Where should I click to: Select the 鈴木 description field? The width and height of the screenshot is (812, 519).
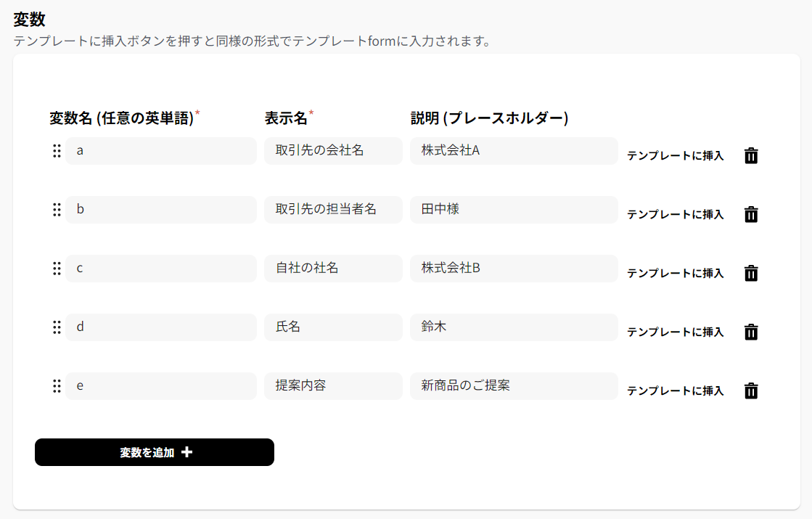513,327
